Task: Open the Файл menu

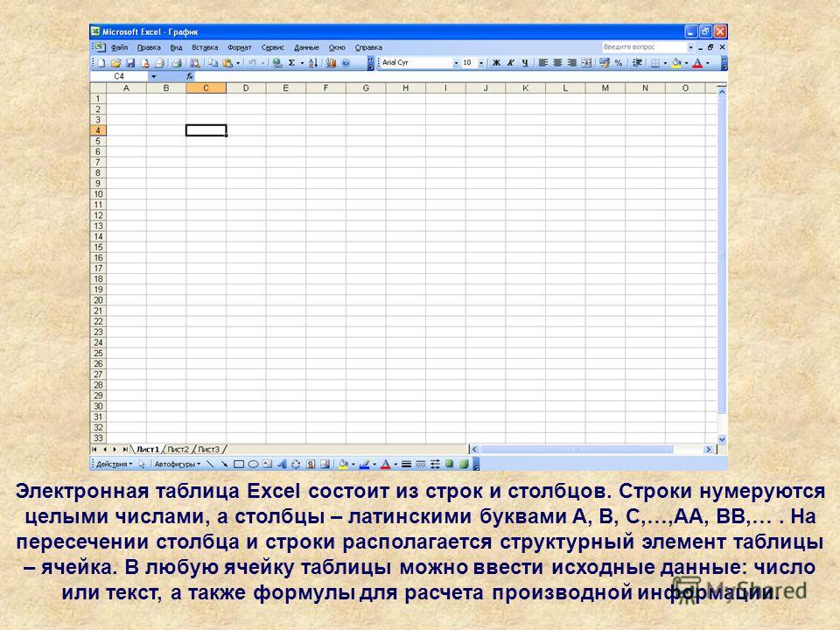Action: [x=120, y=47]
